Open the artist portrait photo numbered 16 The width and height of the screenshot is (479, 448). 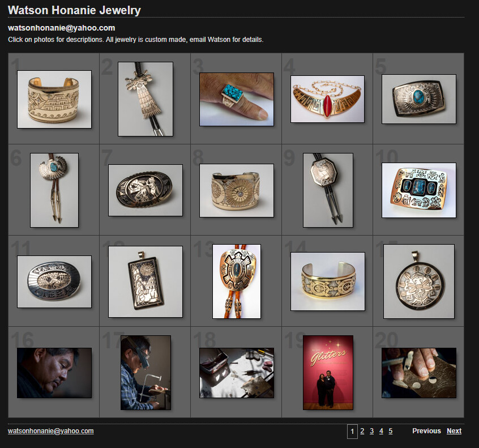click(54, 373)
